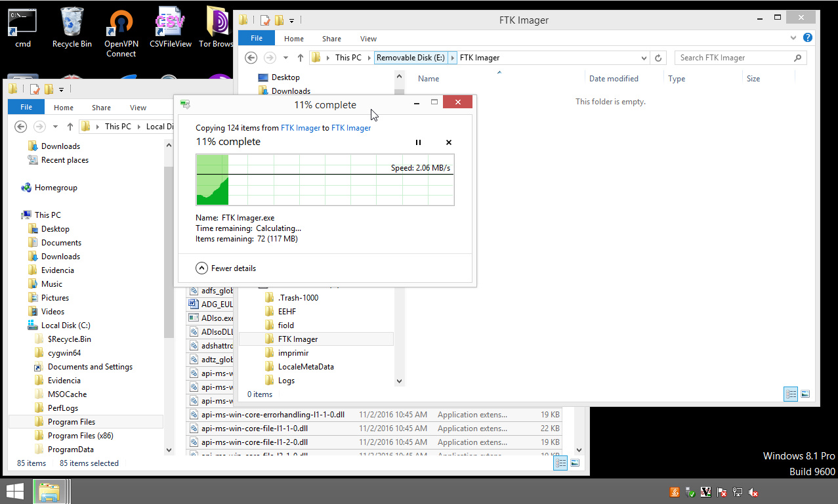The width and height of the screenshot is (838, 504).
Task: Select the fiold folder in tree
Action: (x=285, y=325)
